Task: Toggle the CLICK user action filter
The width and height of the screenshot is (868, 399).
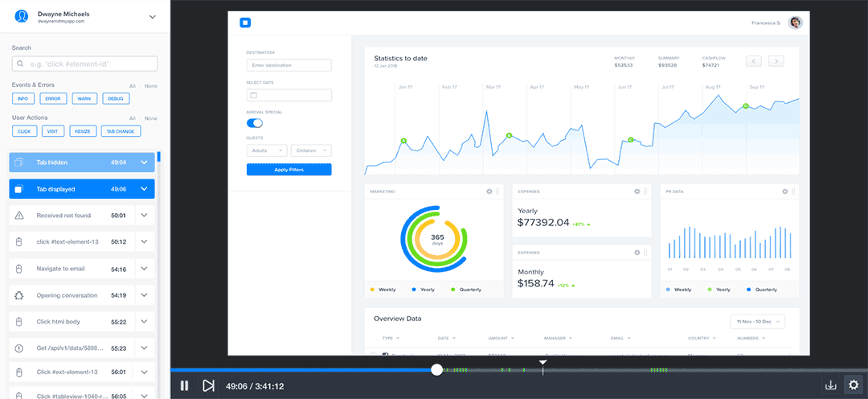Action: click(x=24, y=130)
